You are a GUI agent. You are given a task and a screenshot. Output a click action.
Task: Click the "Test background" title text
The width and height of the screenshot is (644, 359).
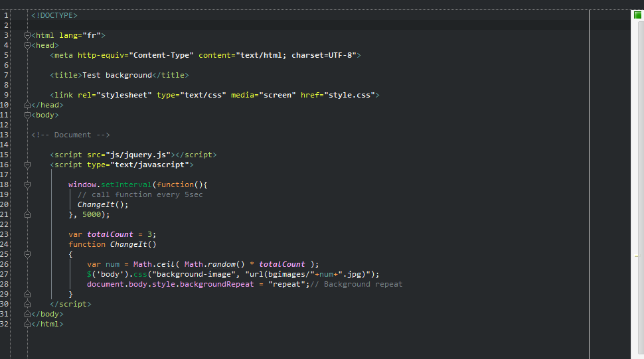click(x=117, y=75)
